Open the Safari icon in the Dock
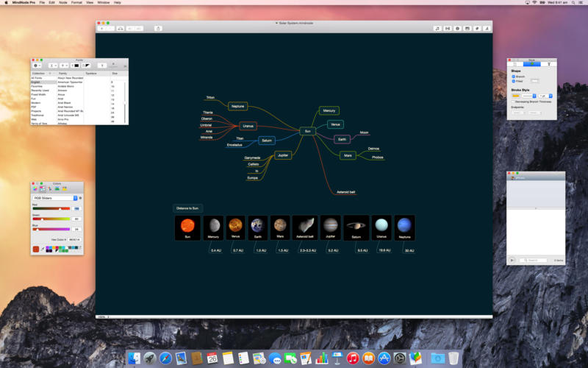Image resolution: width=588 pixels, height=368 pixels. click(x=166, y=358)
